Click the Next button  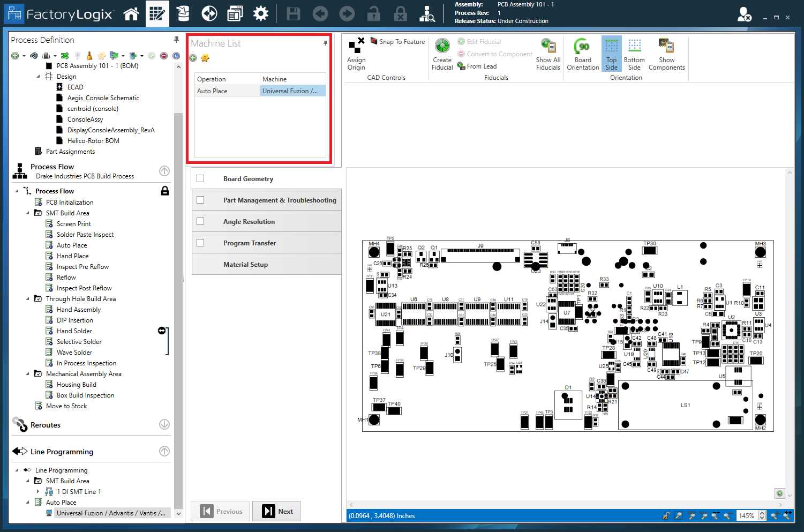pyautogui.click(x=277, y=512)
